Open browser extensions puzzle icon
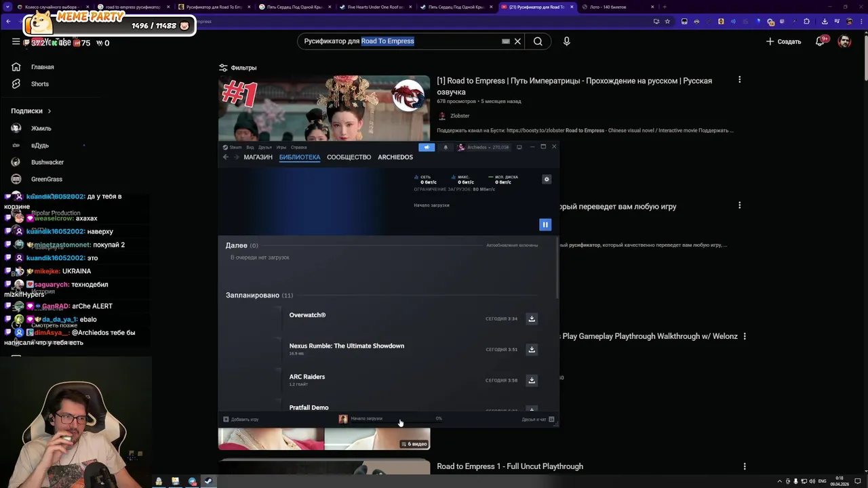This screenshot has width=868, height=488. click(x=806, y=21)
